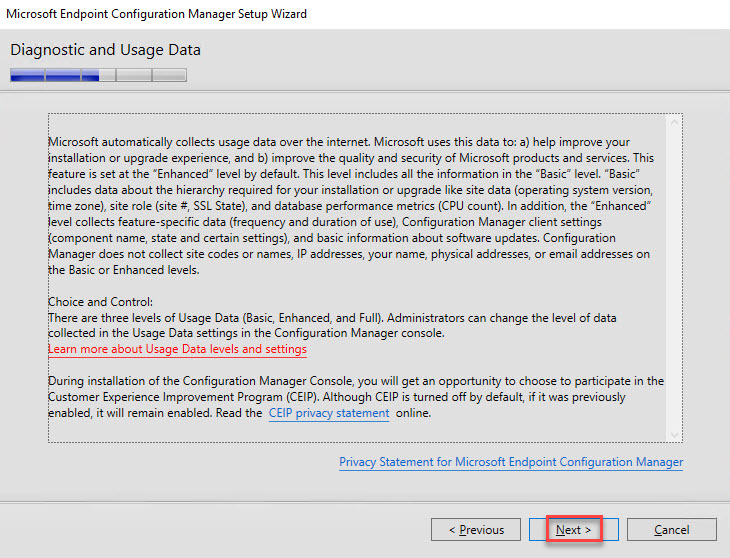This screenshot has width=730, height=558.
Task: Go back with the Previous button
Action: (475, 530)
